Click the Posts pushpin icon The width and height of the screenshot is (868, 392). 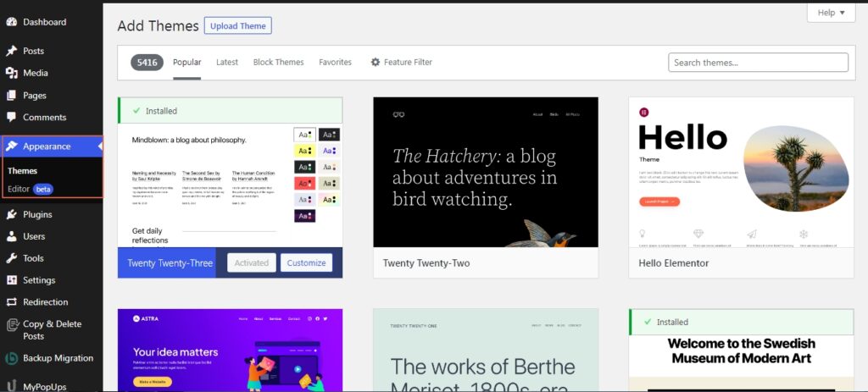12,51
